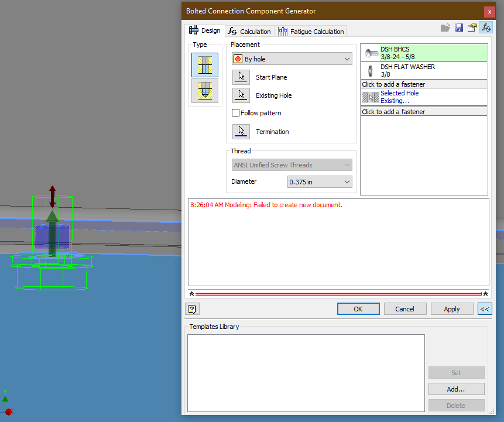Open a saved bolted connection file

click(x=445, y=27)
